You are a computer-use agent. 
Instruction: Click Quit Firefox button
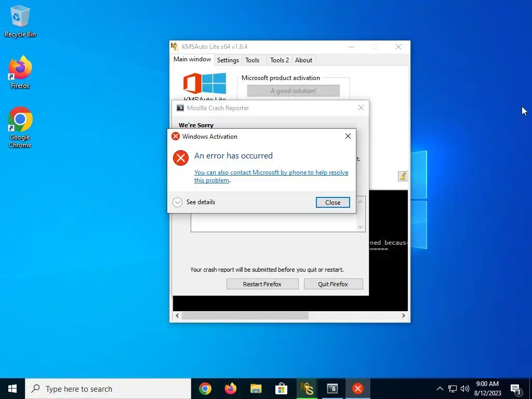pos(333,284)
